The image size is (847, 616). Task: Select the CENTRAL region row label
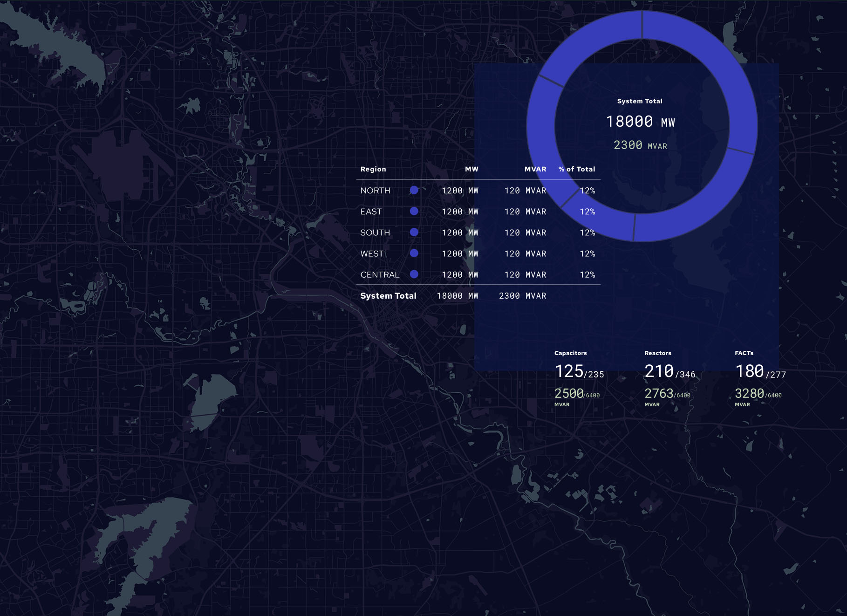click(380, 275)
